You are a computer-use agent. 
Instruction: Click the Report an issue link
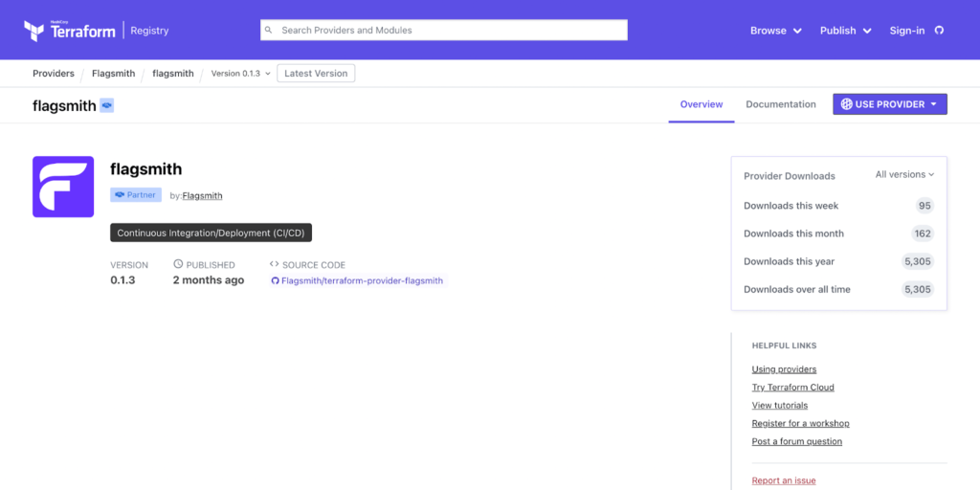tap(784, 480)
